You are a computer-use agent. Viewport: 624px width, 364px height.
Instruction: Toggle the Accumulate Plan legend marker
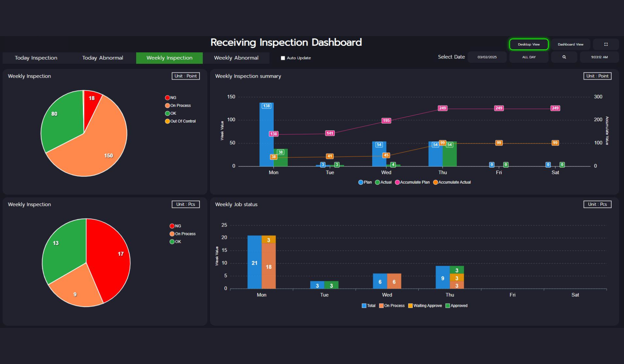click(x=397, y=182)
